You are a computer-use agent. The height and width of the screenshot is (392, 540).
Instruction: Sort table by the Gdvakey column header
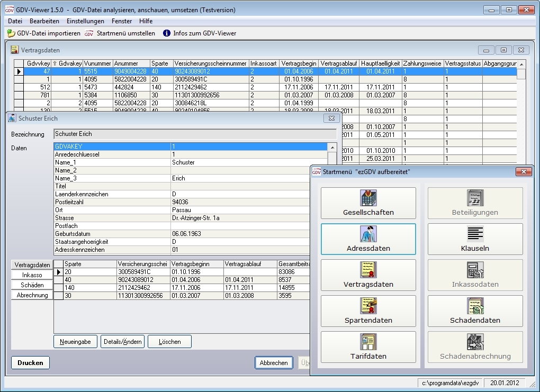(x=69, y=63)
